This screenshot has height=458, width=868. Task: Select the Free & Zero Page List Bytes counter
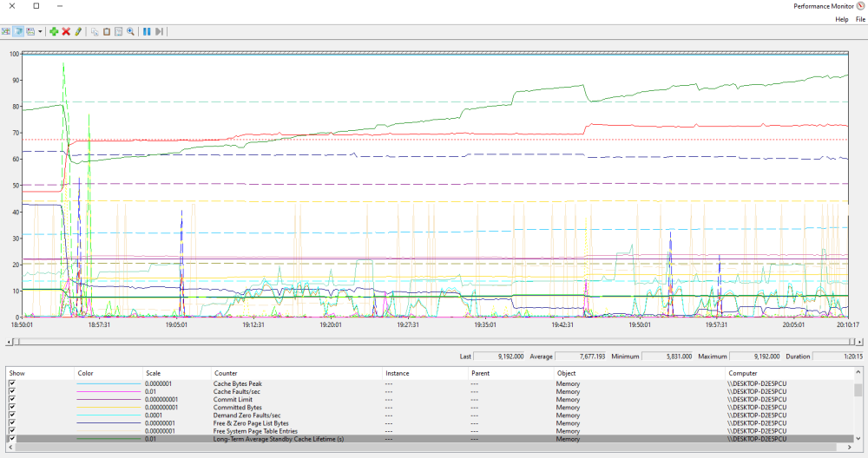(x=251, y=422)
